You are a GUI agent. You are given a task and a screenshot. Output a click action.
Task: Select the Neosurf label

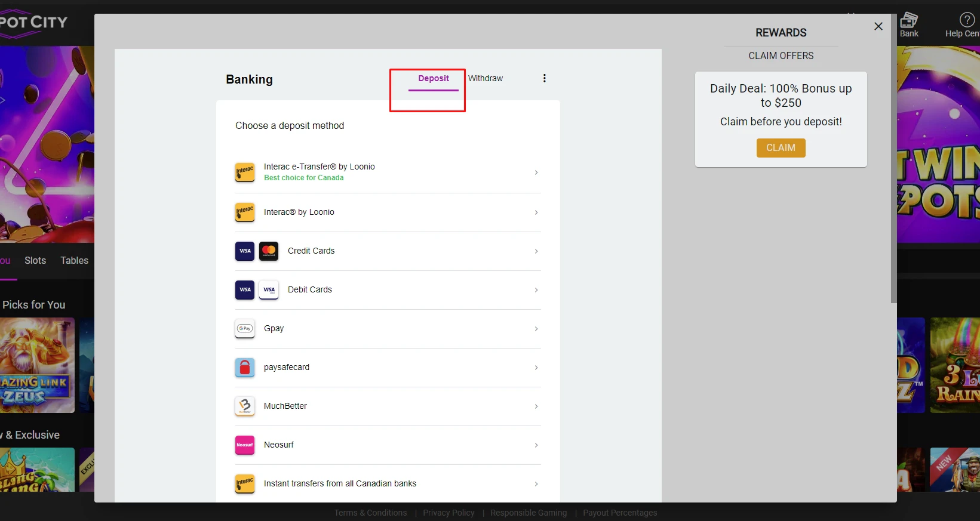tap(279, 445)
